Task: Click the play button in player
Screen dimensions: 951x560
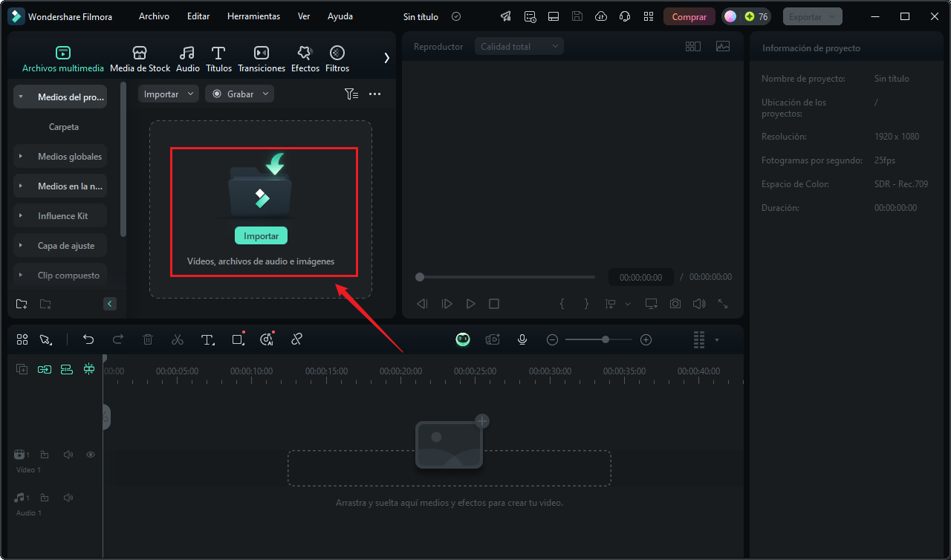Action: pyautogui.click(x=470, y=304)
